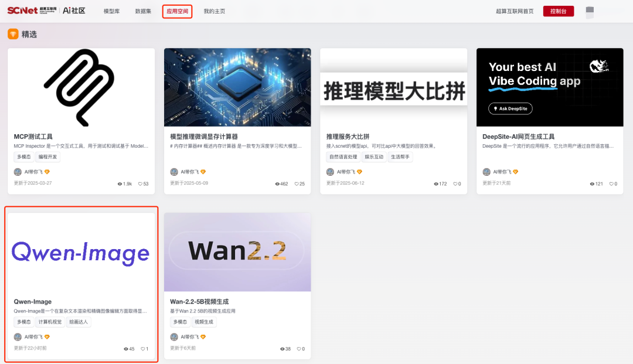Open 模型推理微调显存计算器 title
Screen dimensions: 633x364
click(x=204, y=137)
